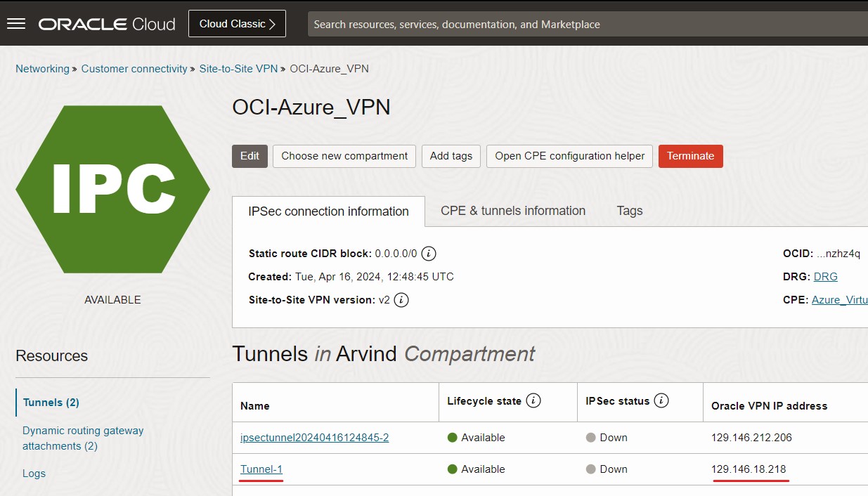Click Choose new compartment button

click(x=344, y=156)
